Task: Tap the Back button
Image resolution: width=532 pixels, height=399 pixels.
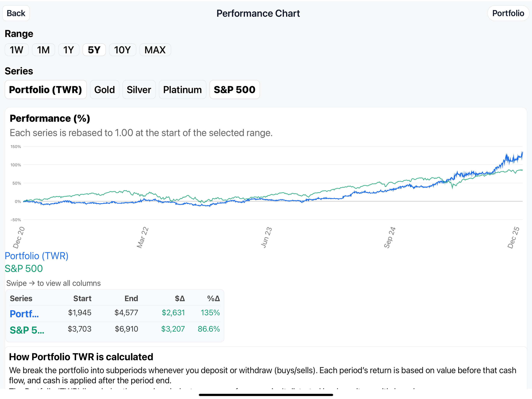Action: click(16, 13)
